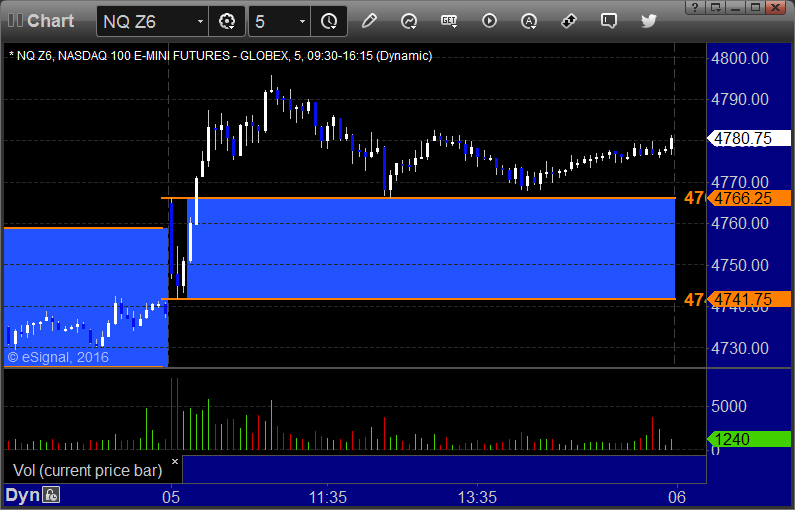This screenshot has width=795, height=510.
Task: Open the GET tools menu
Action: (449, 21)
